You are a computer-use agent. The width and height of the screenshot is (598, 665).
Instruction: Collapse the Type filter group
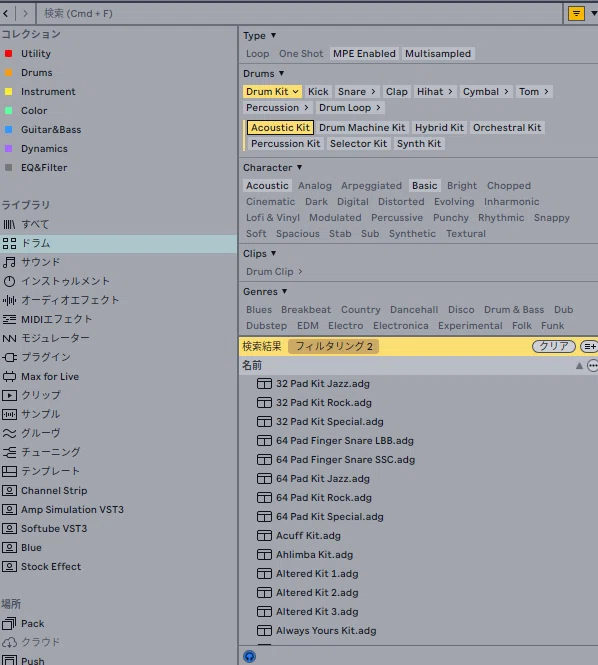pyautogui.click(x=274, y=36)
